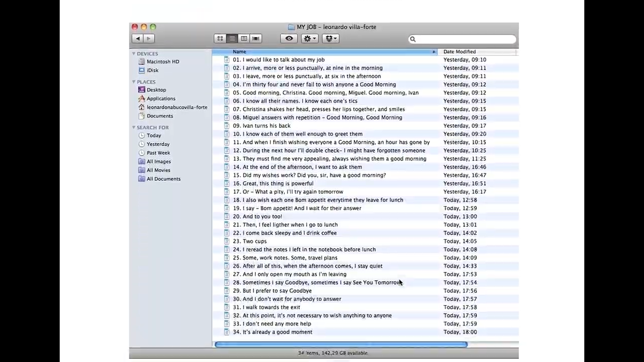Collapse the SEARCH FOR sidebar section
The width and height of the screenshot is (644, 362).
134,127
